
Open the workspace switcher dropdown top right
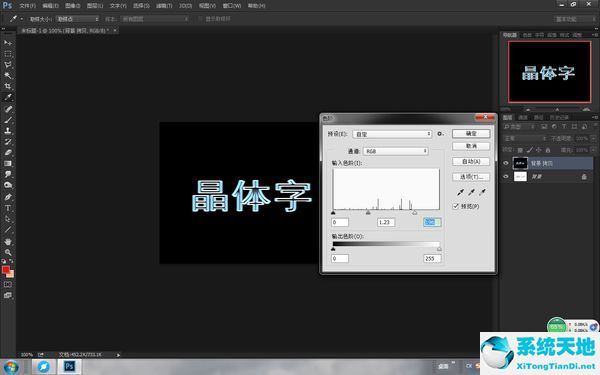575,19
